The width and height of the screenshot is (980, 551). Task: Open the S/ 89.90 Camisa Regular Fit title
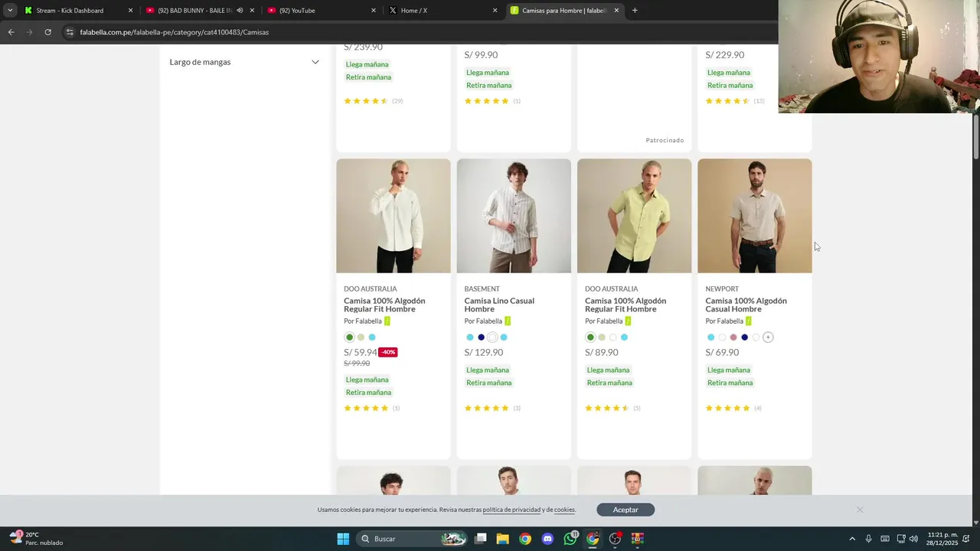pyautogui.click(x=626, y=305)
